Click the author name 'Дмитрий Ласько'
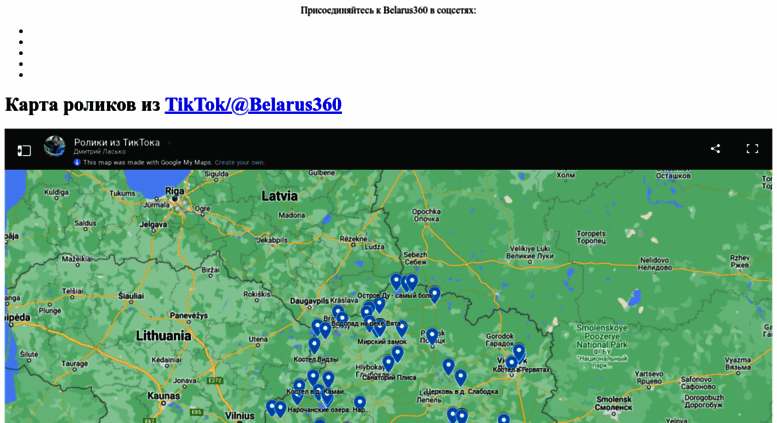The width and height of the screenshot is (777, 423). pos(100,152)
